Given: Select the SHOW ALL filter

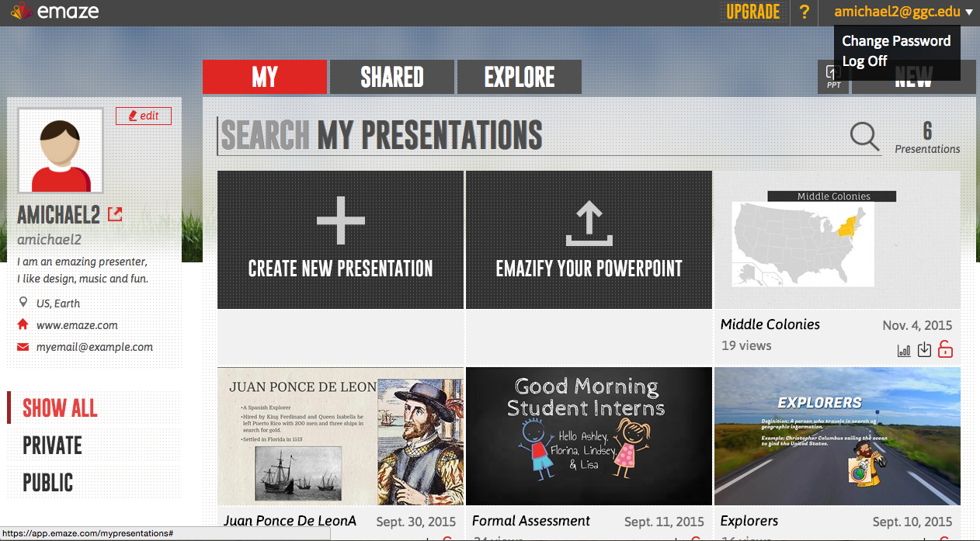Looking at the screenshot, I should coord(60,408).
